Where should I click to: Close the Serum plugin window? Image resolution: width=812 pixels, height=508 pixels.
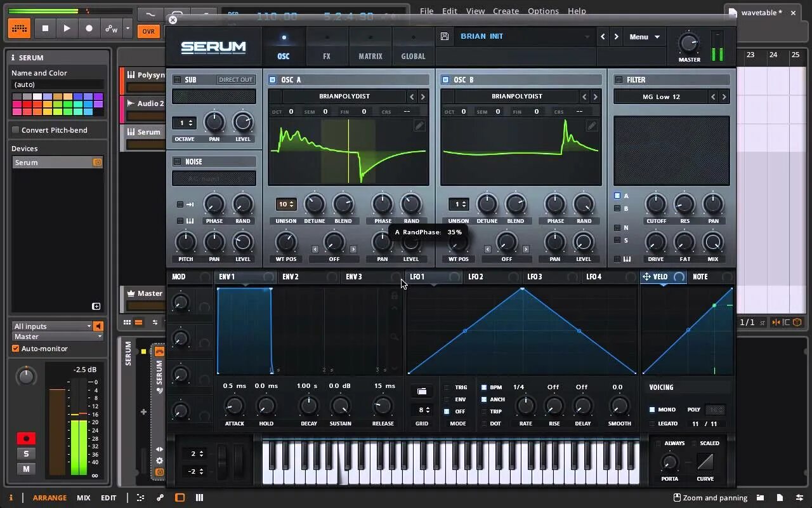(x=173, y=20)
